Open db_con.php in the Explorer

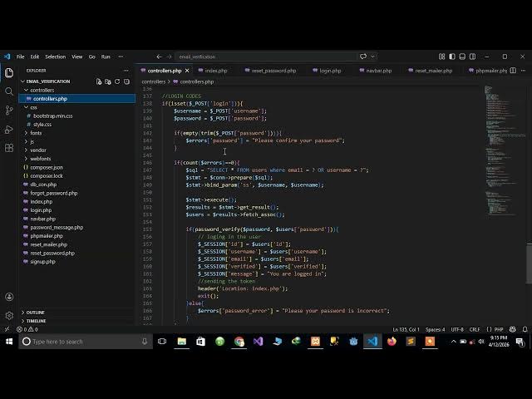point(43,185)
